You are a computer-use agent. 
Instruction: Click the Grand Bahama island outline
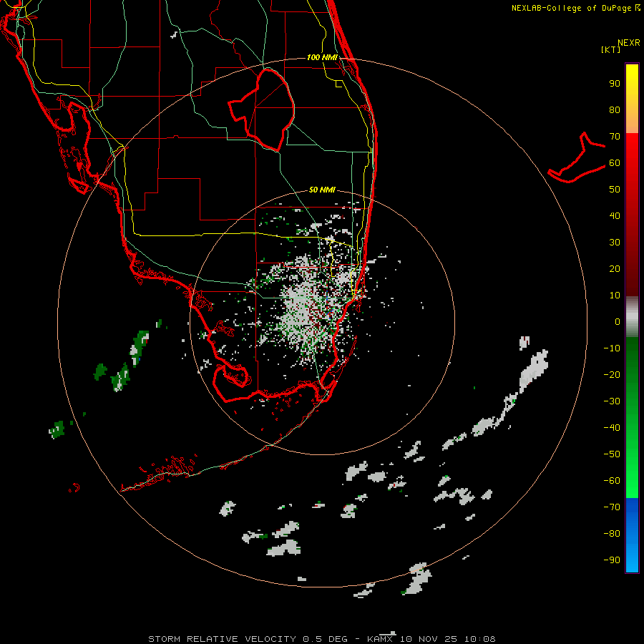coord(577,157)
